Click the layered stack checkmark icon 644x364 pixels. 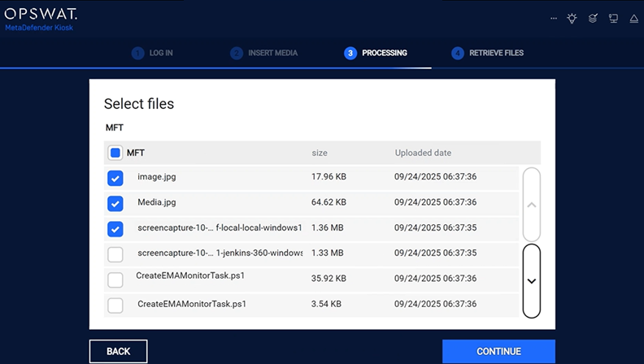coord(594,18)
